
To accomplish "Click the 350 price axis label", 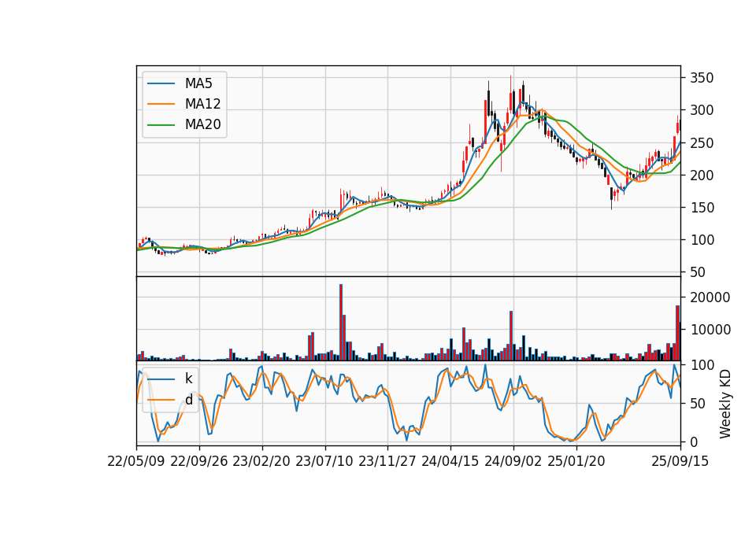I will [702, 78].
